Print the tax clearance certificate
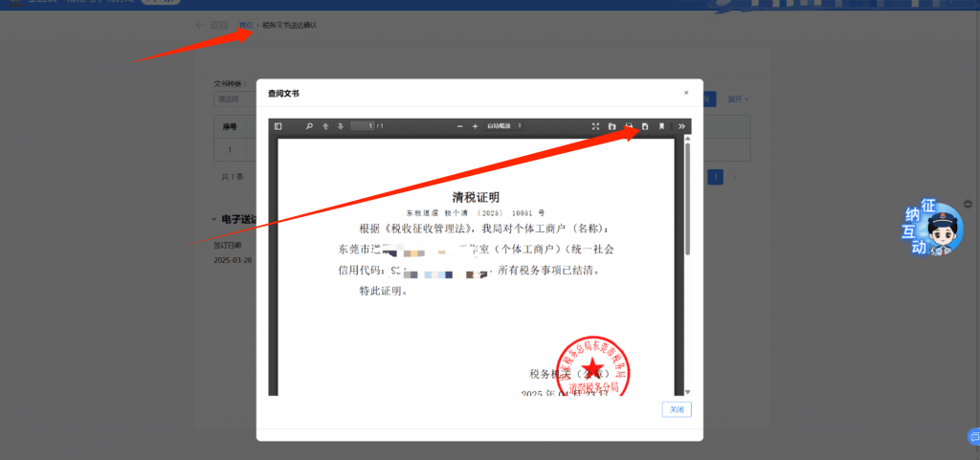The height and width of the screenshot is (460, 980). (629, 126)
